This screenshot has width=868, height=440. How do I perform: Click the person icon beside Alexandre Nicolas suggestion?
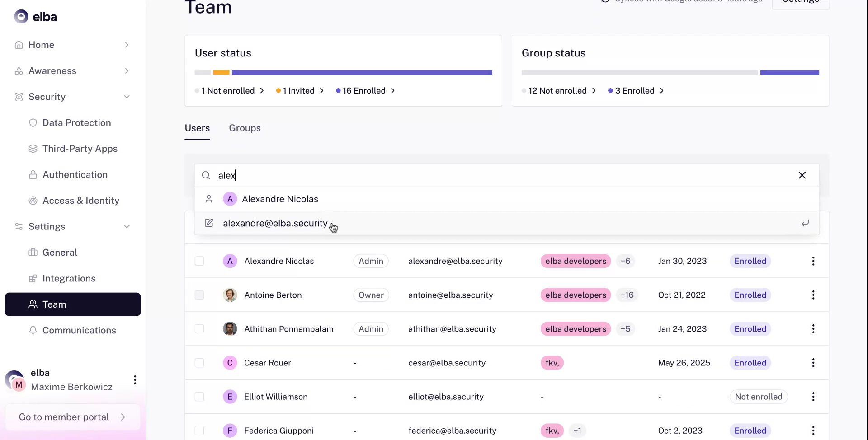[208, 199]
